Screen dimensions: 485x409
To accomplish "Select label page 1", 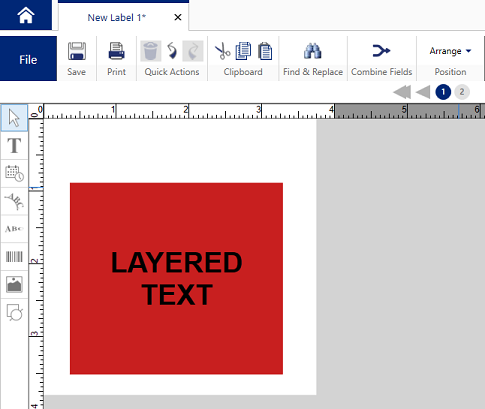I will point(443,92).
